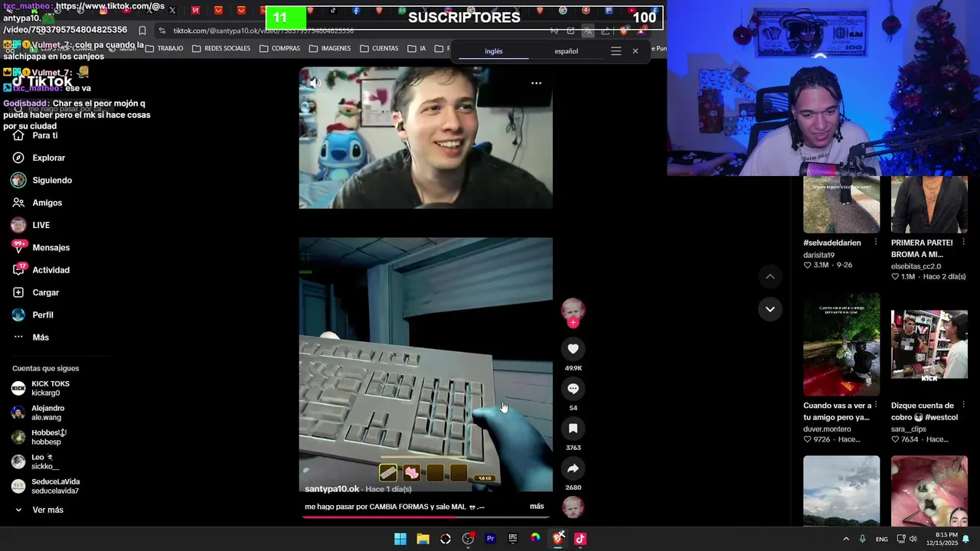Open the pink TikTok taskbar app
Image resolution: width=980 pixels, height=551 pixels.
580,539
